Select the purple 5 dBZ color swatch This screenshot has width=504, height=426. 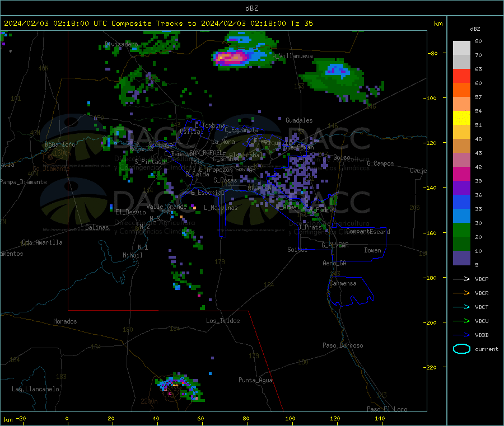[461, 258]
